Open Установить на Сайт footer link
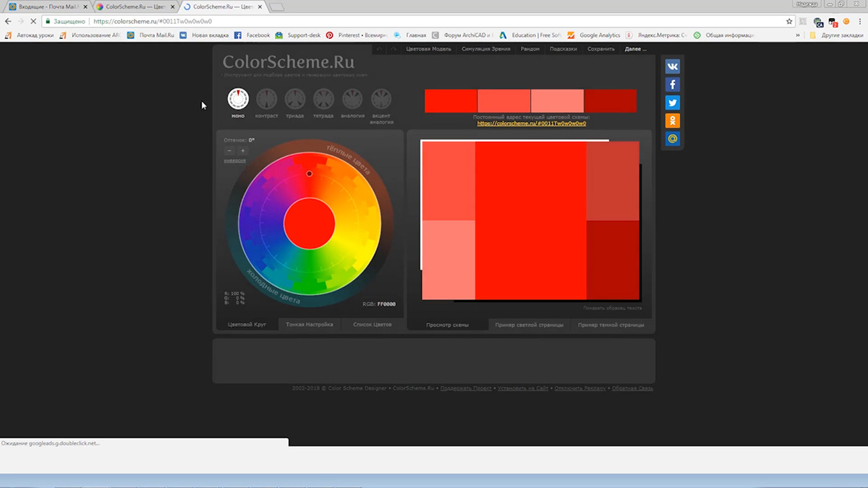The height and width of the screenshot is (488, 868). pos(524,388)
